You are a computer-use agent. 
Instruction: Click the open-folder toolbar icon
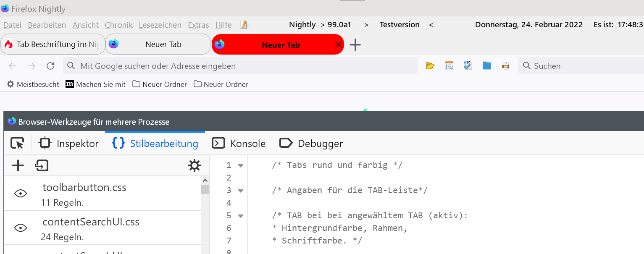click(x=430, y=66)
